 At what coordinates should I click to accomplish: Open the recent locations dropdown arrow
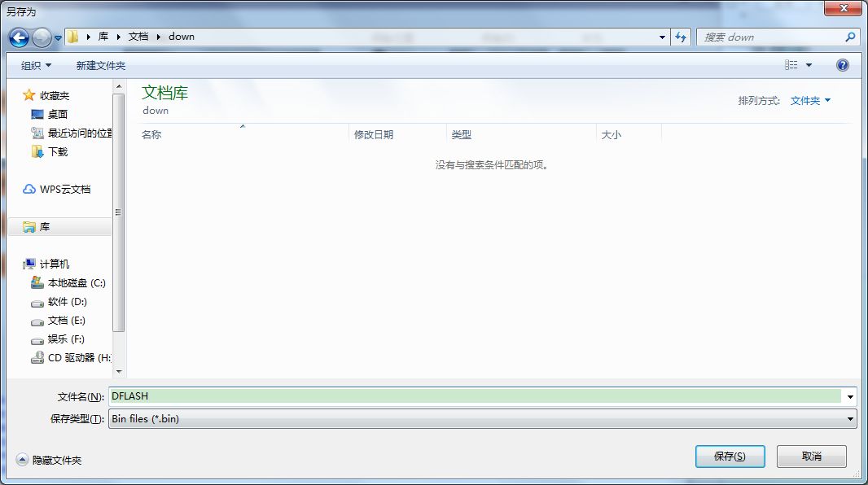coord(58,38)
